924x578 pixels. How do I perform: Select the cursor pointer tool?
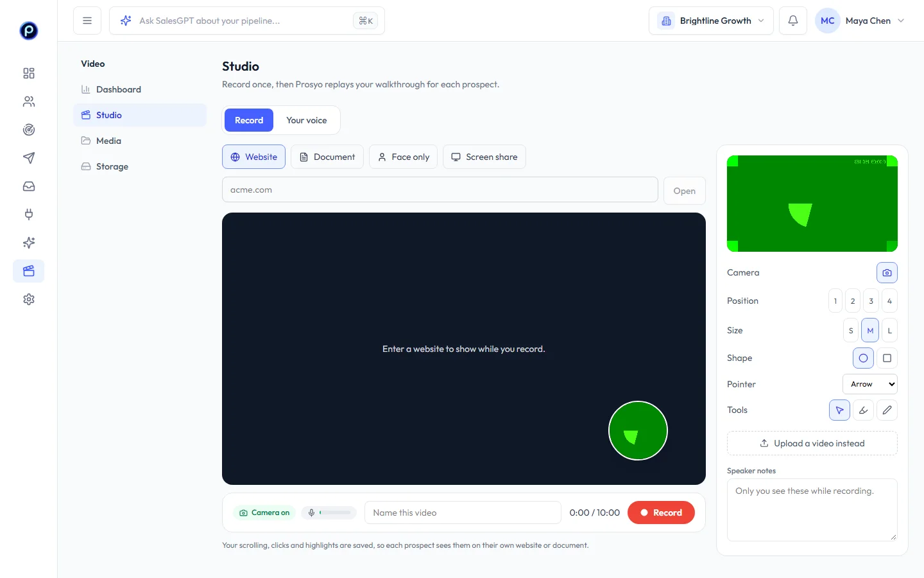839,410
